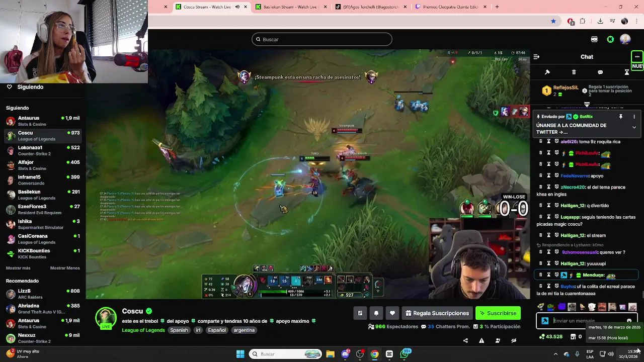Open the pinned message three-dot options
644x362 pixels.
pyautogui.click(x=634, y=117)
